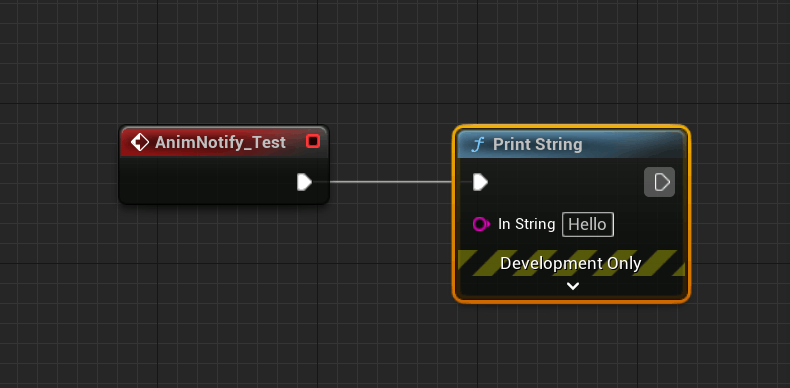The width and height of the screenshot is (790, 388).
Task: Select the Print String title text
Action: click(538, 145)
